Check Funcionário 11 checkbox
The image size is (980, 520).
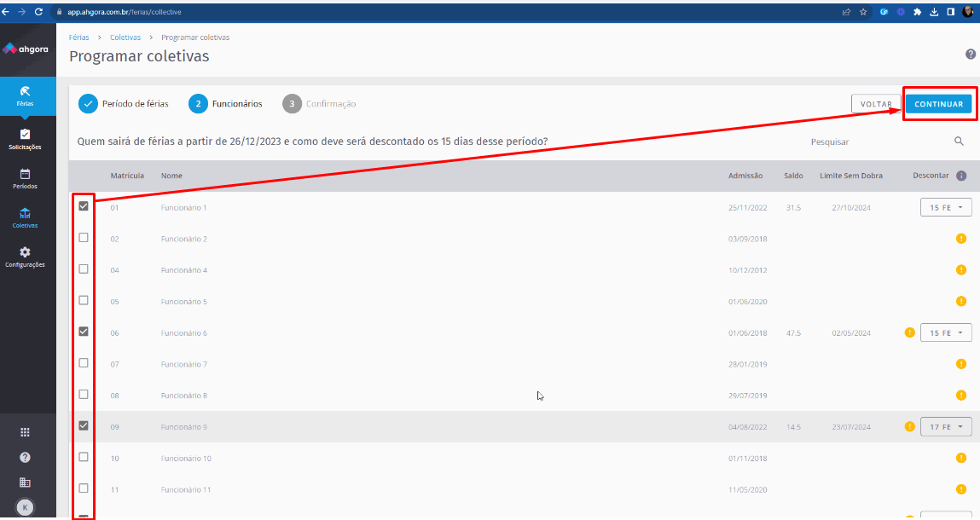coord(84,488)
